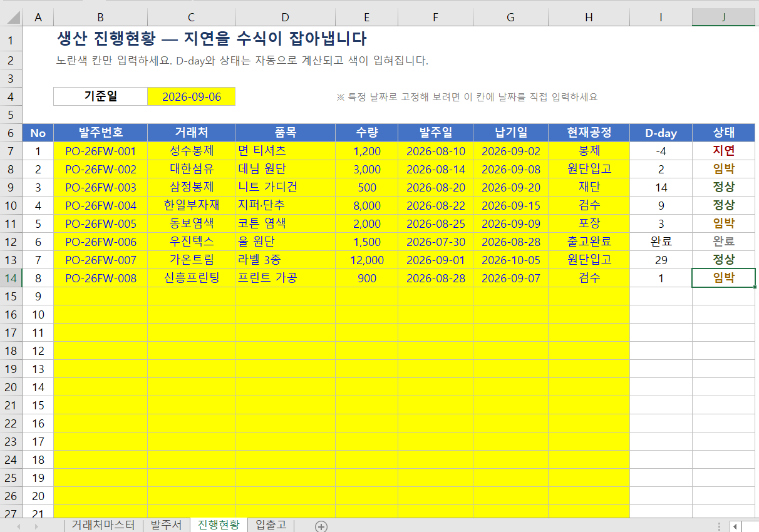Select row 20 header
The image size is (759, 532).
[x=11, y=387]
